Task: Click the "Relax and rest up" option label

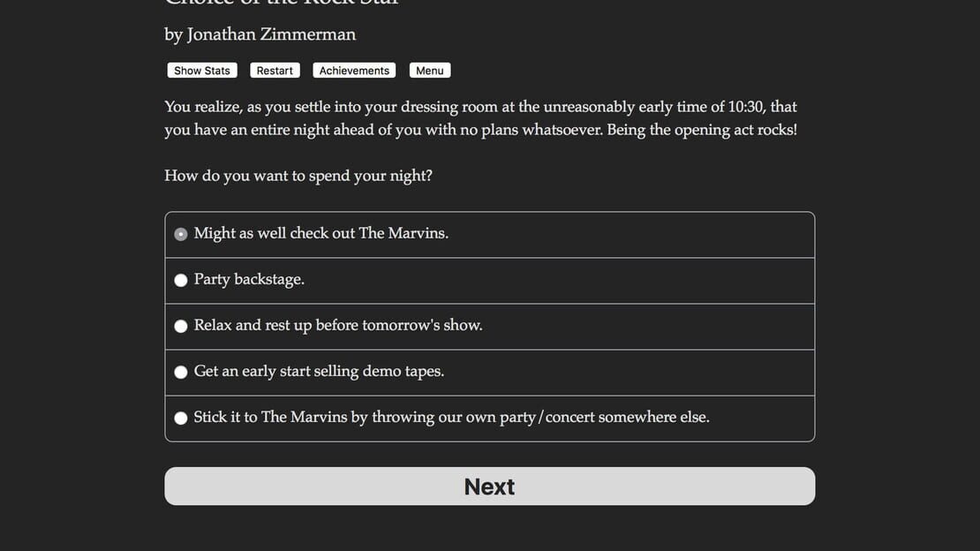Action: (338, 325)
